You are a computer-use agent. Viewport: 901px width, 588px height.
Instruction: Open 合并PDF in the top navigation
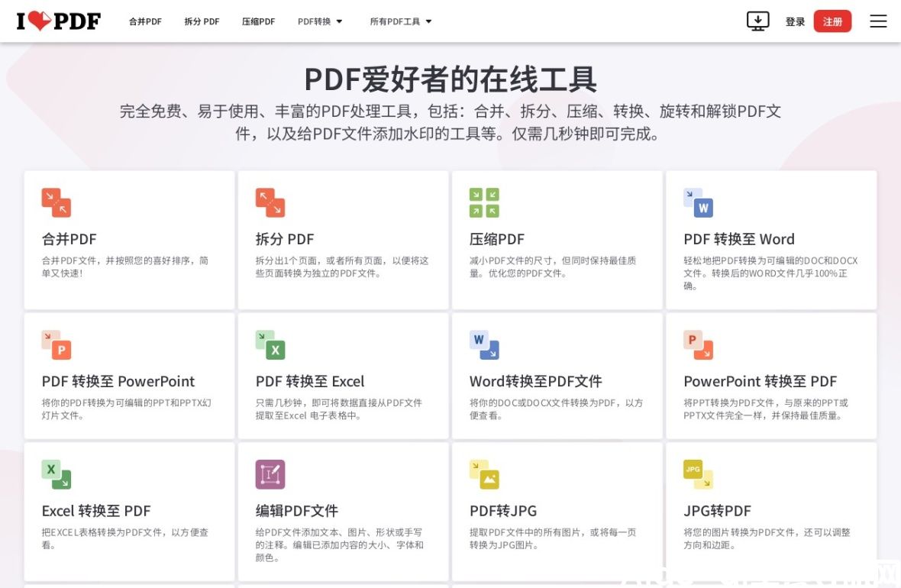pos(145,21)
